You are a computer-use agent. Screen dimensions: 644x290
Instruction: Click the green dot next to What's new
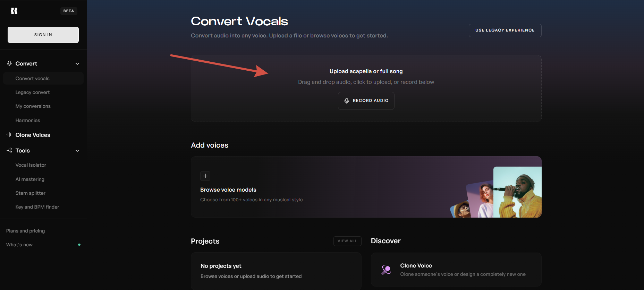click(x=79, y=245)
